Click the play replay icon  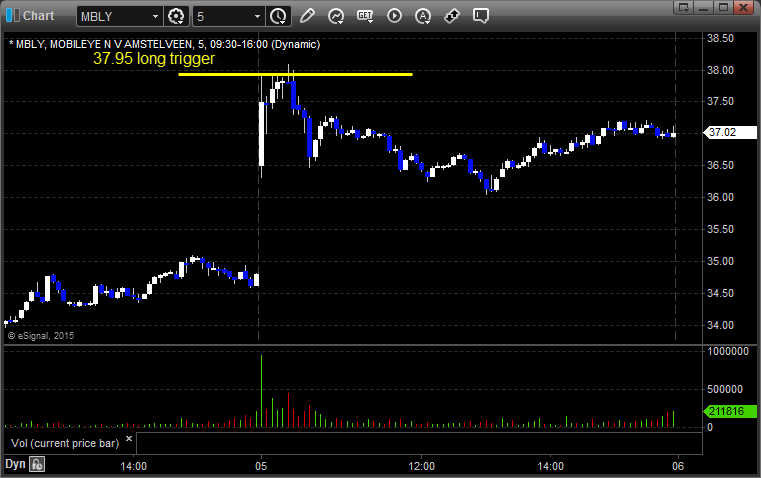point(394,16)
